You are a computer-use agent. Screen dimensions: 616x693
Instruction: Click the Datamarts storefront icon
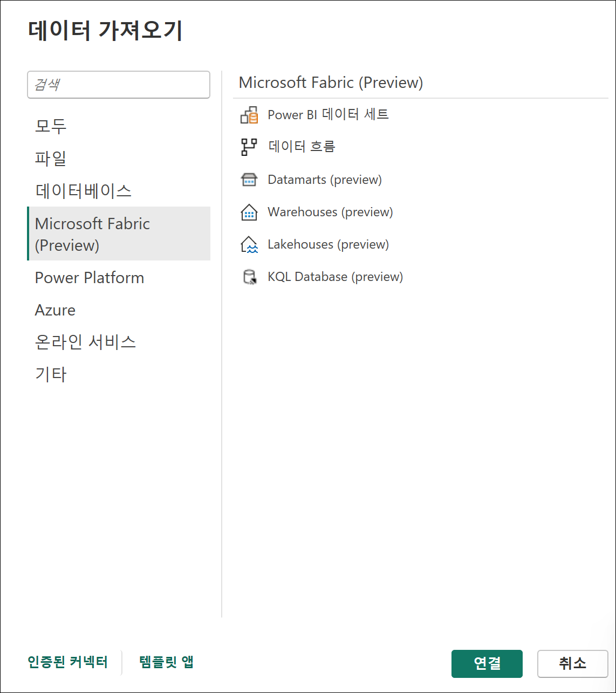(x=249, y=180)
